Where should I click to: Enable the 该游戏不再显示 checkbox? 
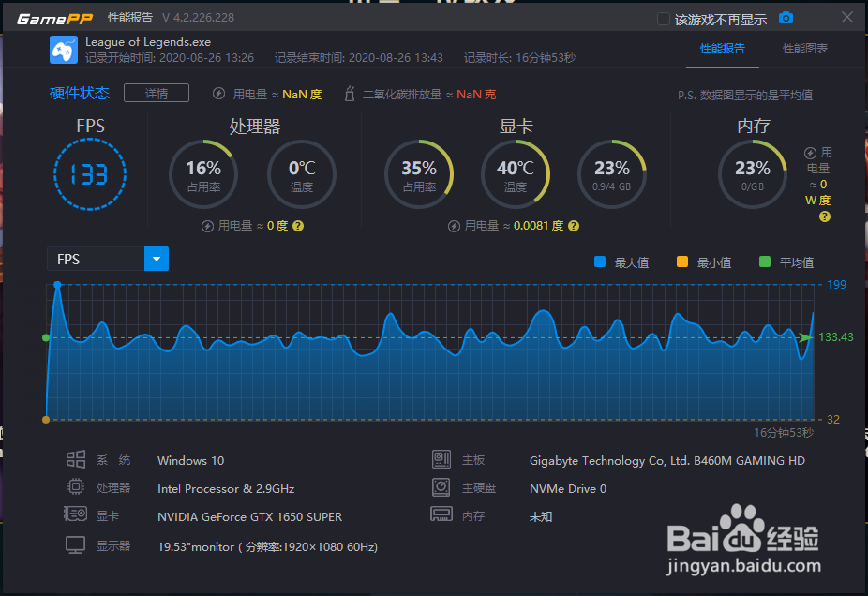tap(663, 19)
